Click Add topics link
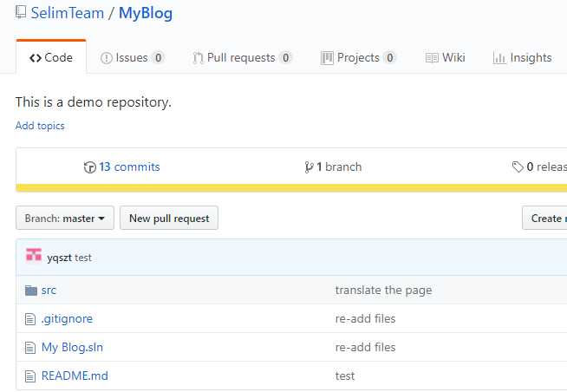Viewport: 567px width, 392px height. (x=40, y=126)
